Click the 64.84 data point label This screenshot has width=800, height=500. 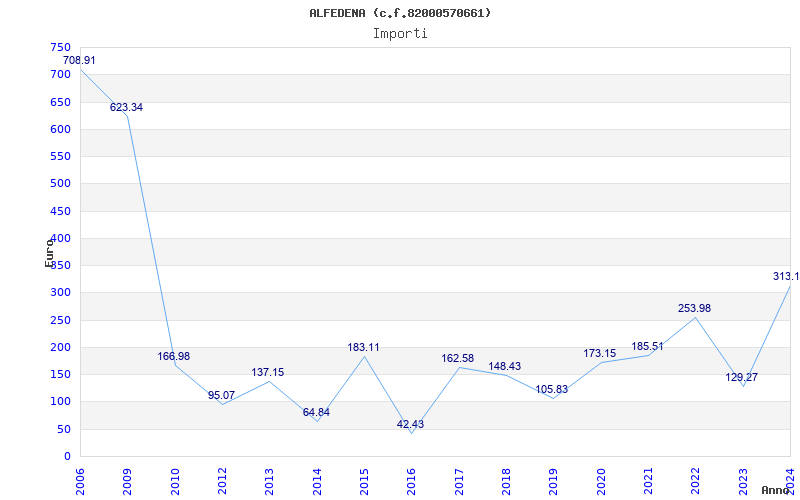(316, 412)
